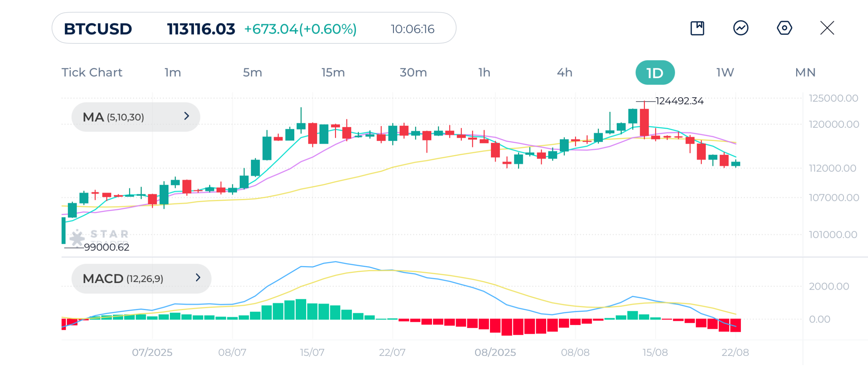Image resolution: width=868 pixels, height=382 pixels.
Task: Select the active 1D timeframe button
Action: point(655,73)
